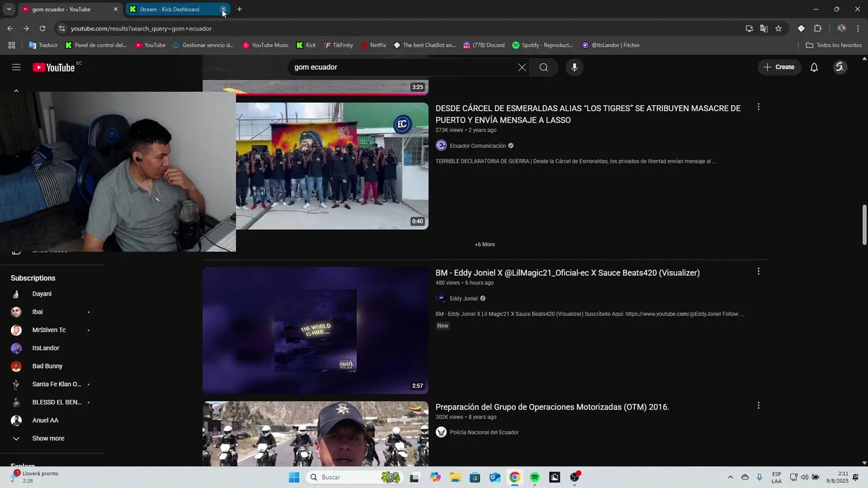Open the account avatar menu
Viewport: 868px width, 488px height.
click(840, 67)
